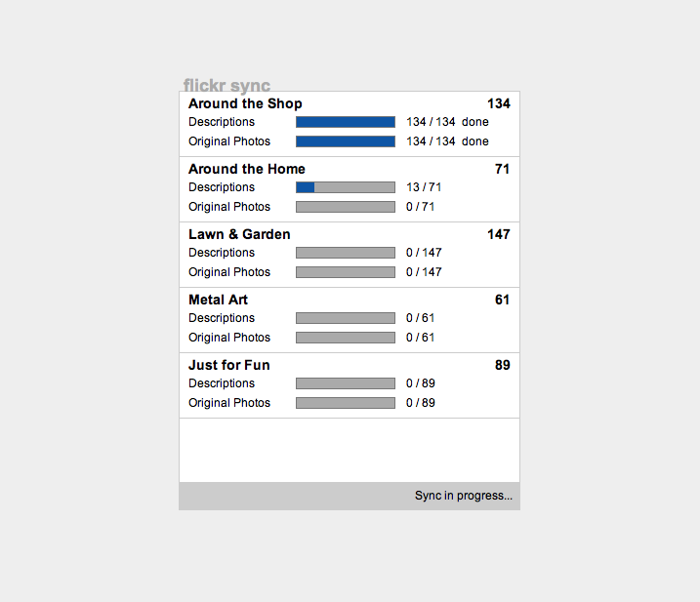The width and height of the screenshot is (700, 602).
Task: Click the flickr sync title text
Action: tap(226, 85)
